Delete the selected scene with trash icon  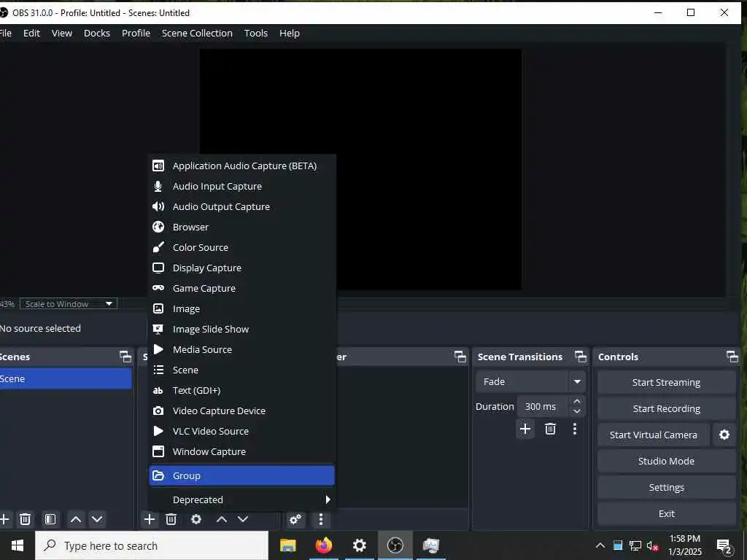26,519
